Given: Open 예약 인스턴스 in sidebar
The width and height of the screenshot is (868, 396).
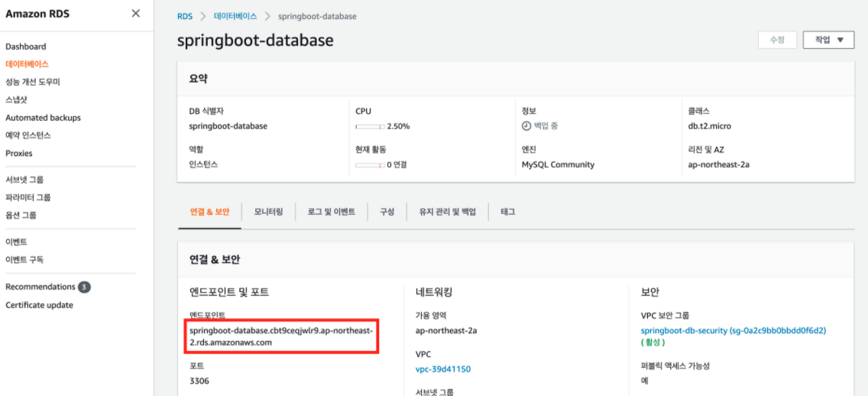Looking at the screenshot, I should pos(28,135).
